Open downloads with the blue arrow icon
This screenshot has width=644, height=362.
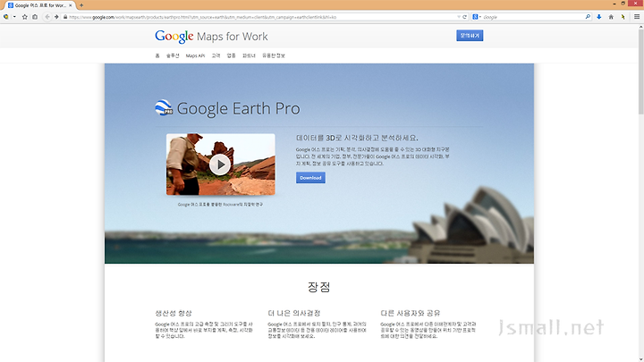(598, 17)
